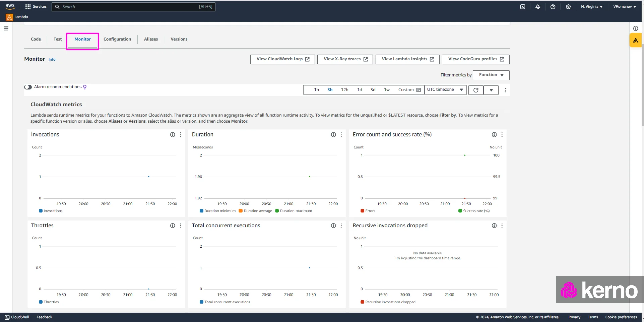644x322 pixels.
Task: Open the left navigation hamburger menu
Action: pos(6,29)
